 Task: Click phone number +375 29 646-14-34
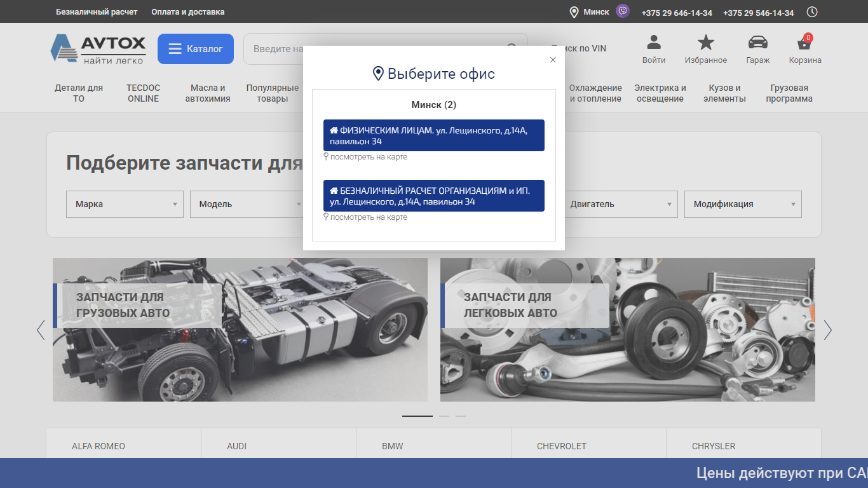[x=677, y=13]
